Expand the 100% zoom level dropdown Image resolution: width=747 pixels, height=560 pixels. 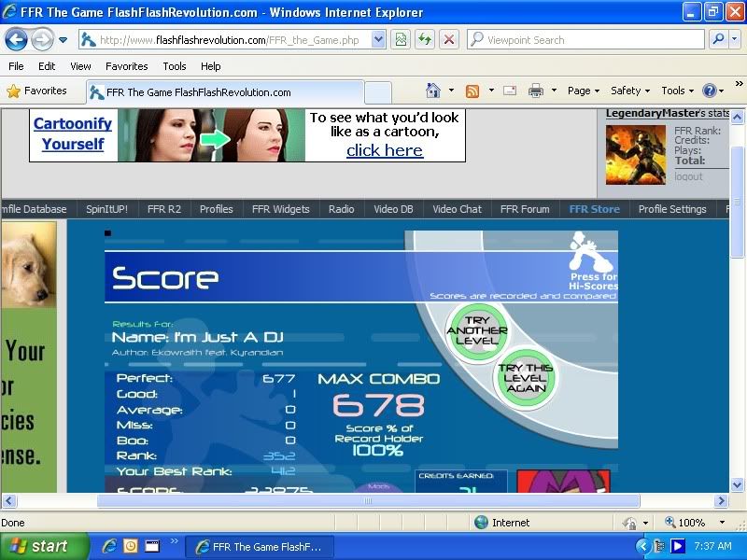[722, 523]
